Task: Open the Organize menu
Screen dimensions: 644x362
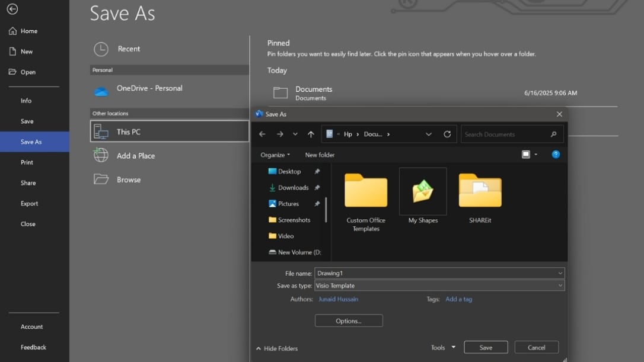Action: 275,155
